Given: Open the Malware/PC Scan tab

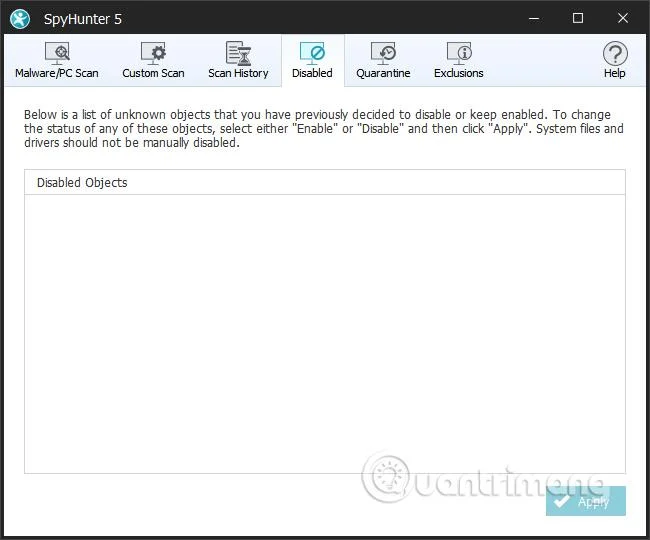Looking at the screenshot, I should [x=57, y=61].
